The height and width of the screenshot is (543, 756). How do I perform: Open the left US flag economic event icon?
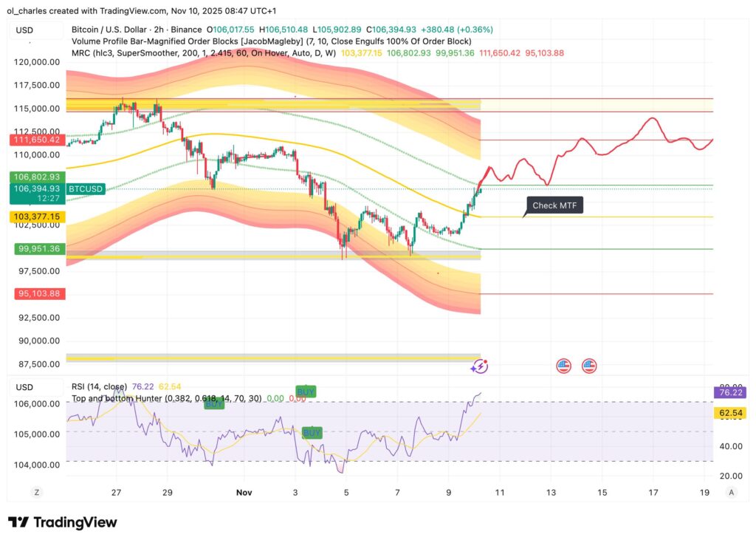[x=563, y=365]
